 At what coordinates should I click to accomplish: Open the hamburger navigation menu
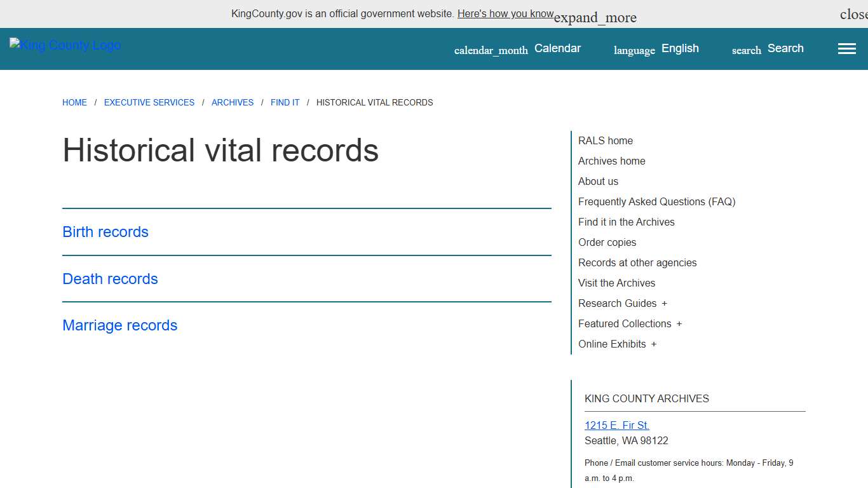pos(846,48)
